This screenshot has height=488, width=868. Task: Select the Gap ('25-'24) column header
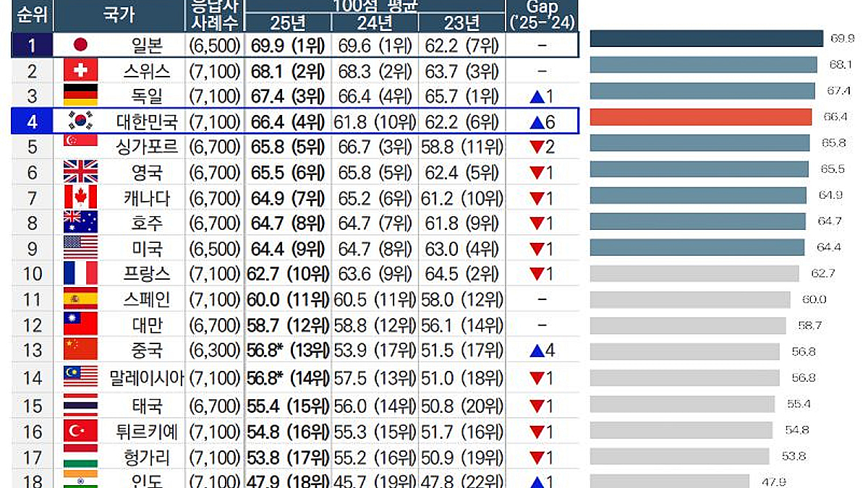click(x=542, y=15)
